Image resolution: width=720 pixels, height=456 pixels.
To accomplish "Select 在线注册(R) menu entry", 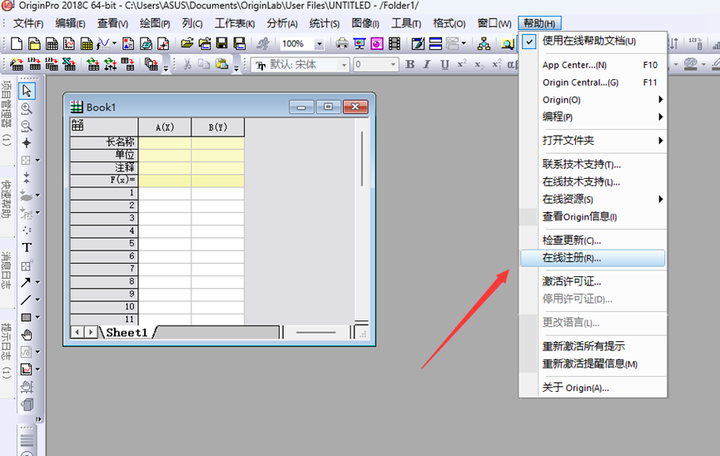I will click(x=592, y=258).
